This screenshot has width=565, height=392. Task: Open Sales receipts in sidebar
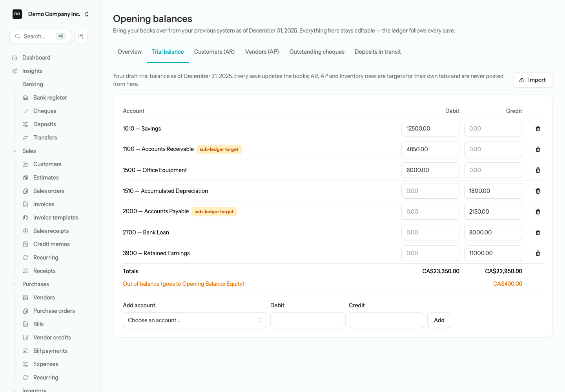(x=51, y=231)
